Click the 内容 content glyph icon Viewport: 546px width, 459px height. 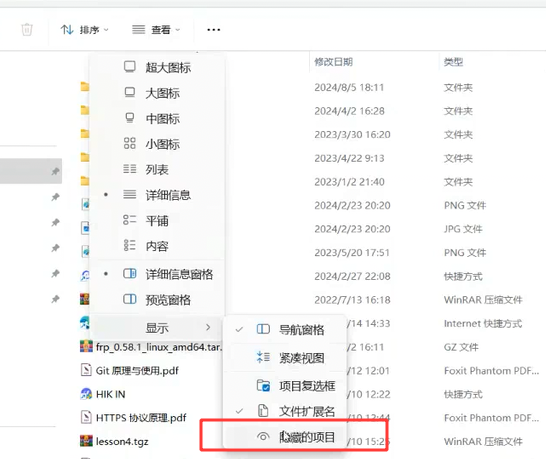point(130,245)
